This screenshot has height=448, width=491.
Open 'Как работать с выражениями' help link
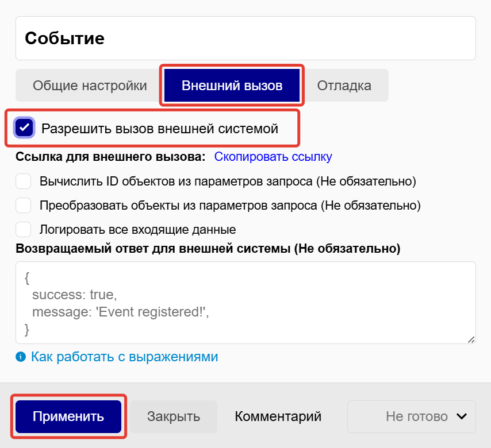click(124, 357)
